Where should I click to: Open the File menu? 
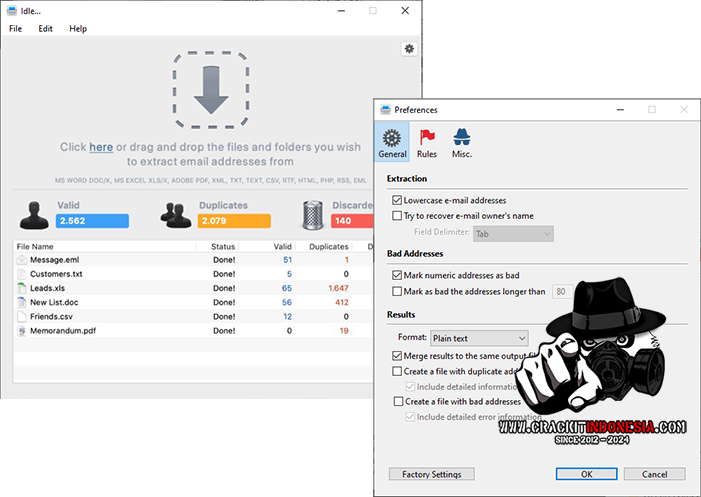pyautogui.click(x=15, y=29)
